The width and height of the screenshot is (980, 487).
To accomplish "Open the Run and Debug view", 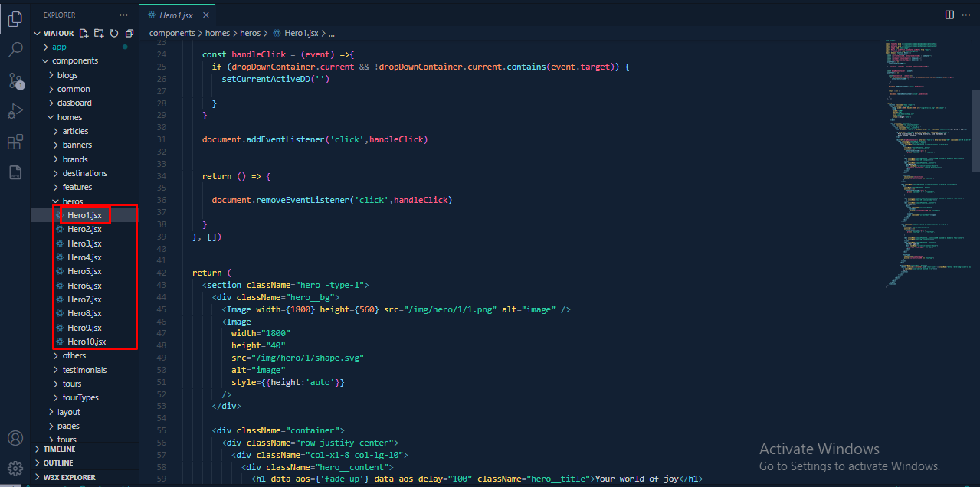I will pyautogui.click(x=15, y=112).
